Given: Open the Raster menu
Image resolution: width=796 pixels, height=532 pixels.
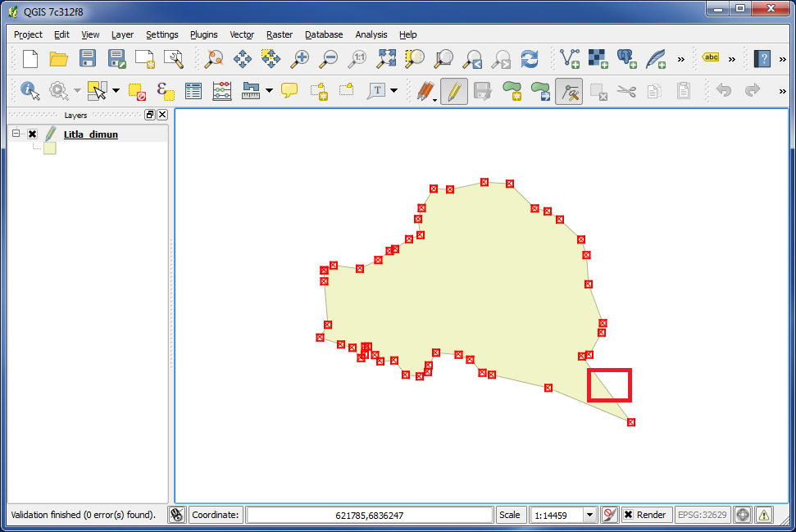Looking at the screenshot, I should pos(280,34).
